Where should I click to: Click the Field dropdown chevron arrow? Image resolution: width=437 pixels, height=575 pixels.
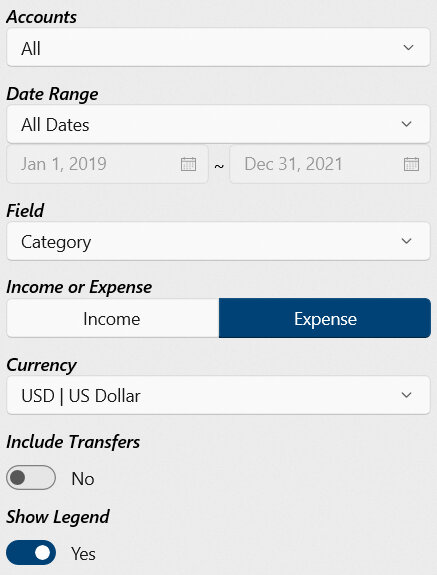point(406,241)
